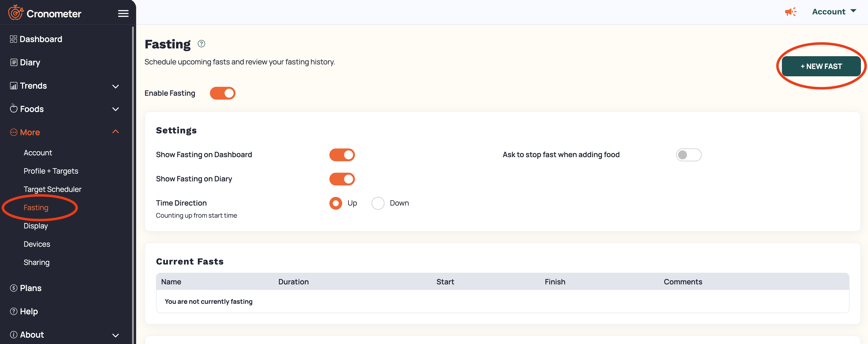The height and width of the screenshot is (344, 868).
Task: Click the Fasting help question-mark icon
Action: click(201, 44)
